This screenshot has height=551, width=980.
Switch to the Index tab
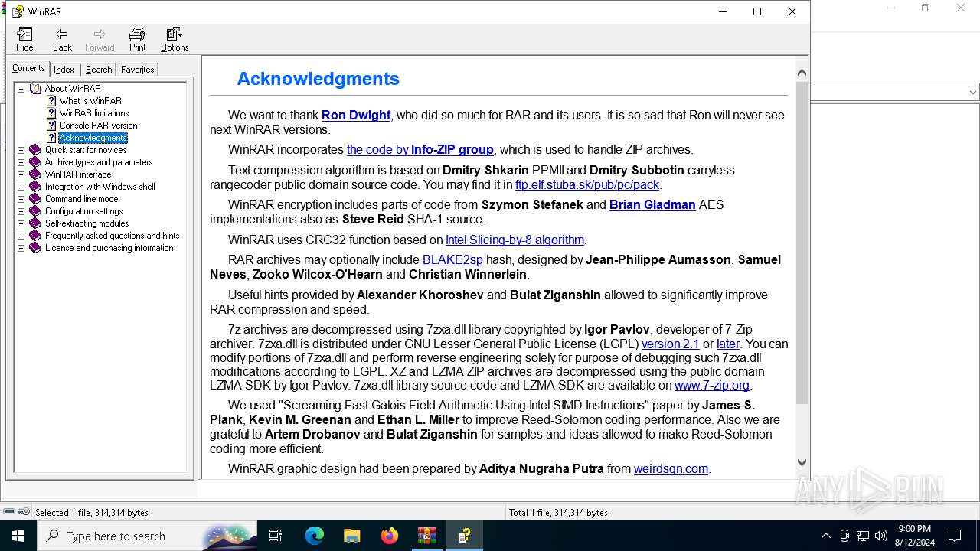tap(64, 69)
